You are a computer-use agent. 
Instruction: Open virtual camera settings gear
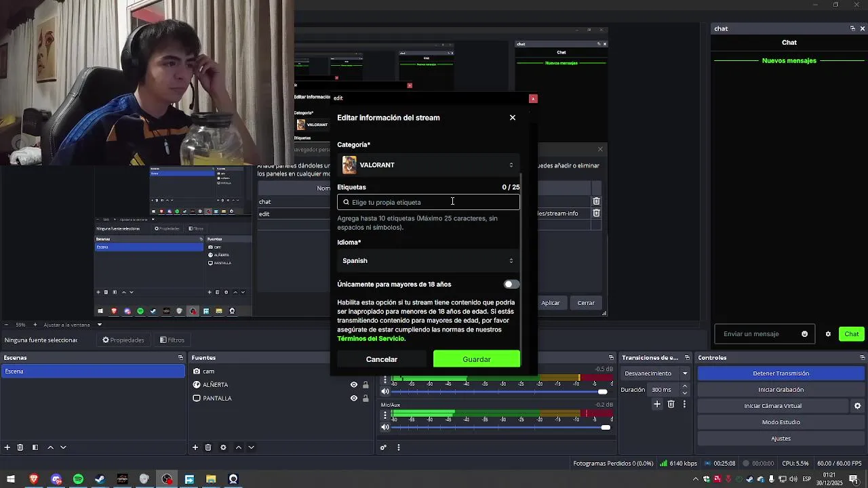(857, 406)
